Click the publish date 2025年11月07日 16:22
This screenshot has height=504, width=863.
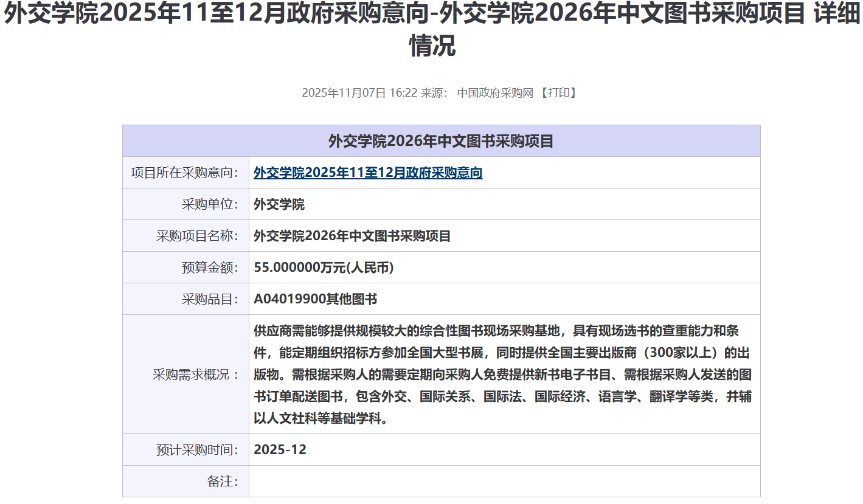coord(359,93)
